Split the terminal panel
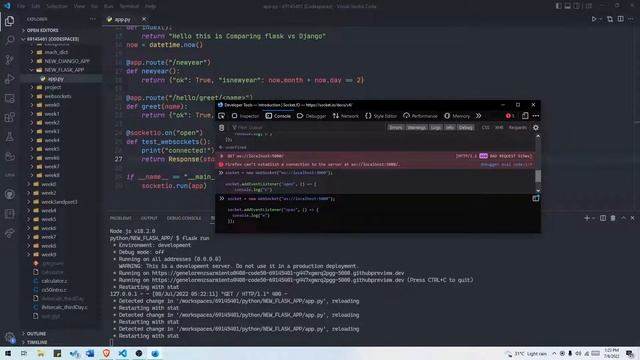The height and width of the screenshot is (360, 640). (603, 218)
